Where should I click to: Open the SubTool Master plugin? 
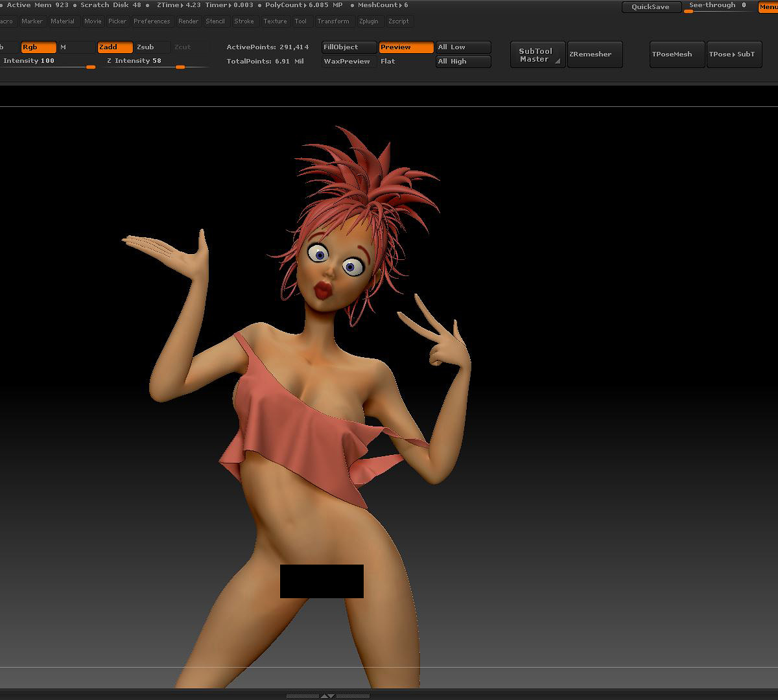(537, 55)
